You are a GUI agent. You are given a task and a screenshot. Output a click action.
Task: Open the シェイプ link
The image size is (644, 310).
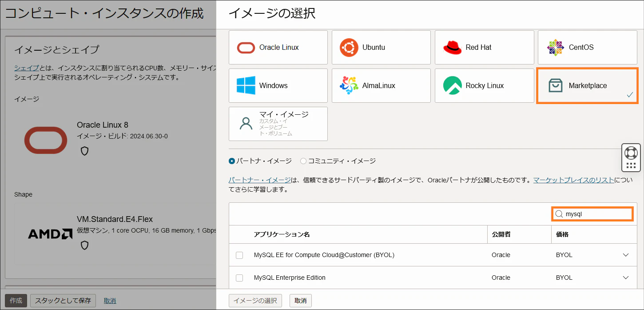[27, 68]
